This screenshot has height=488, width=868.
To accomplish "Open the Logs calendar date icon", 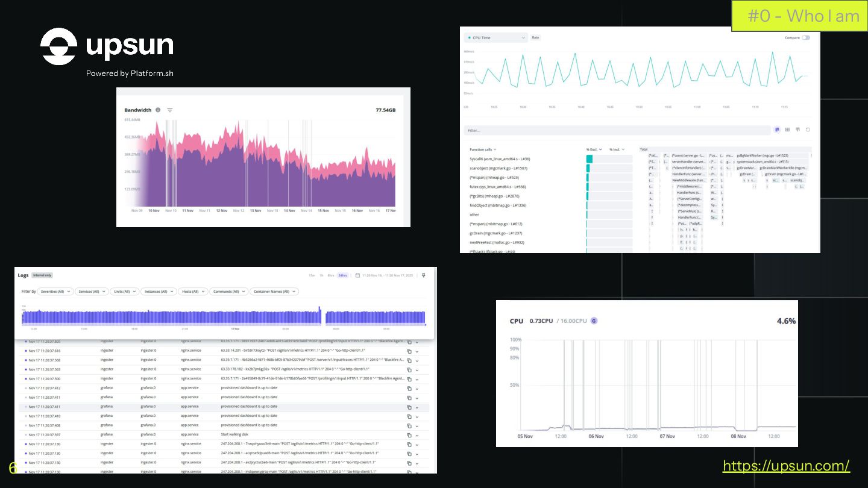I will pos(357,275).
